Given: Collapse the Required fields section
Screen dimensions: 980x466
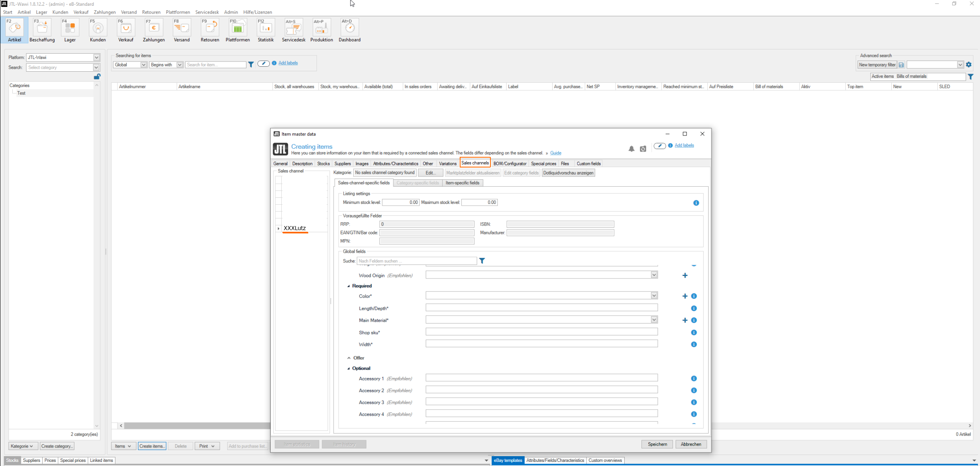Looking at the screenshot, I should pyautogui.click(x=349, y=286).
